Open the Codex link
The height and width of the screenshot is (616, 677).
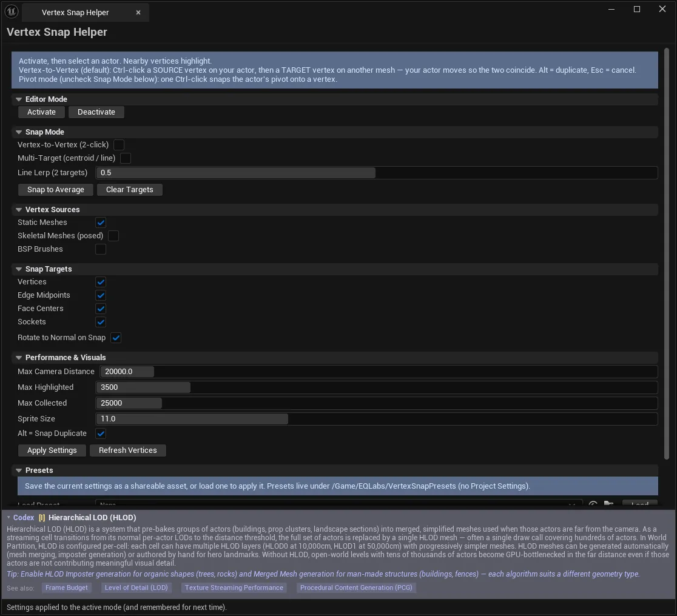pos(23,518)
